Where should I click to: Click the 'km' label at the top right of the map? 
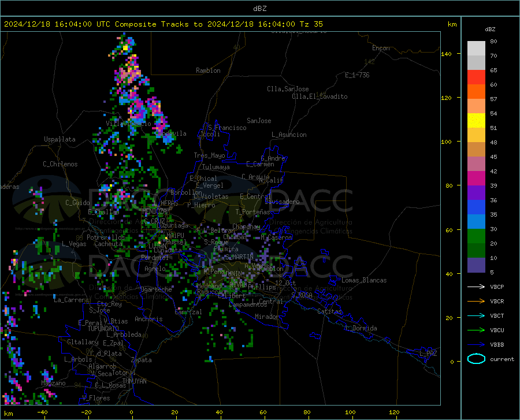pyautogui.click(x=452, y=24)
